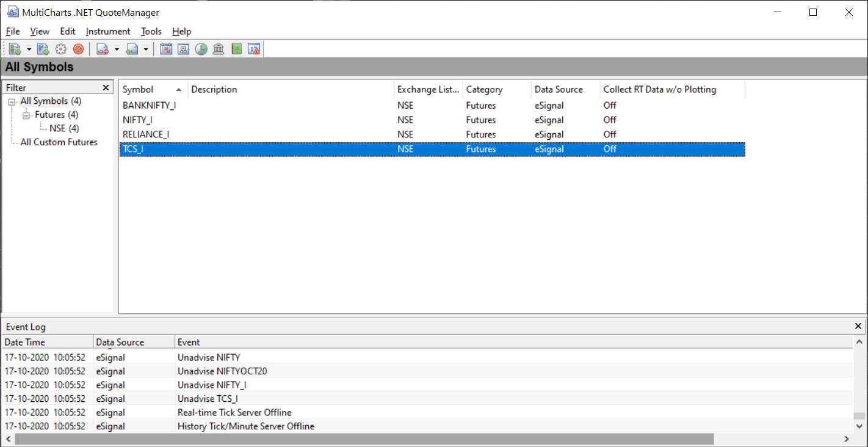Viewport: 868px width, 447px height.
Task: Select All Custom Futures in the filter tree
Action: 59,142
